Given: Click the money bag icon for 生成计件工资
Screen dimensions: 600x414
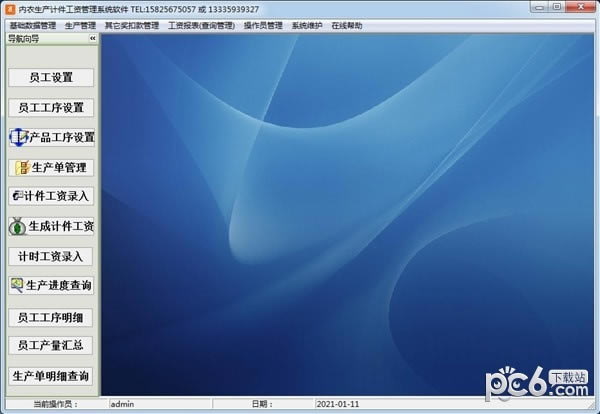Looking at the screenshot, I should click(19, 226).
